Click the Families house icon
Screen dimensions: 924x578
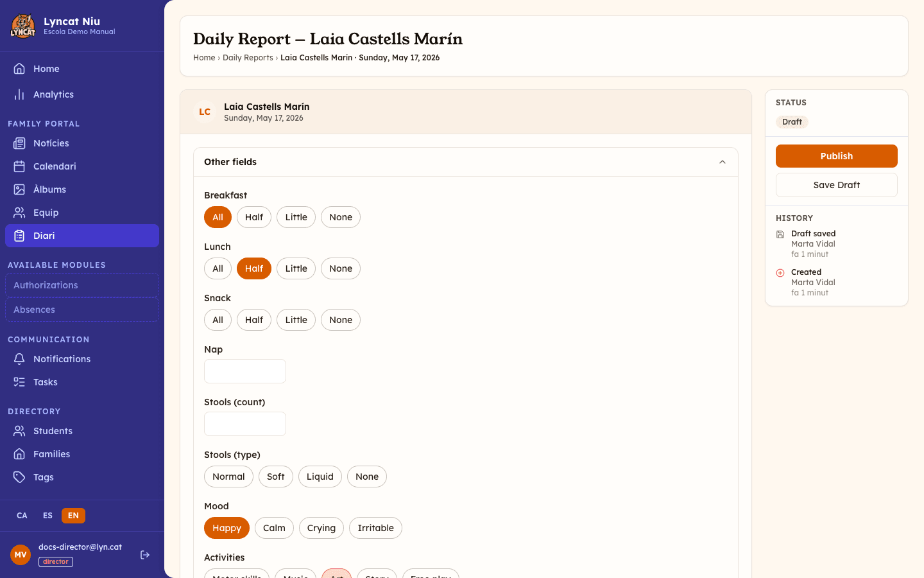(20, 454)
